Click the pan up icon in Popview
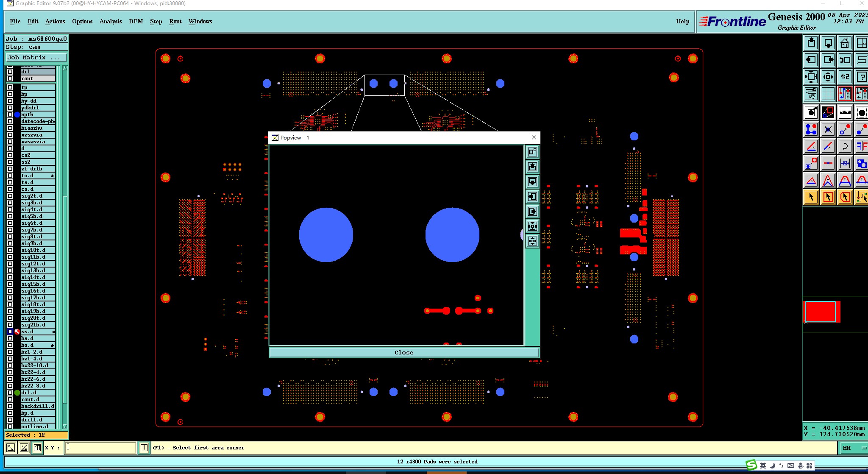868x474 pixels. pos(532,167)
